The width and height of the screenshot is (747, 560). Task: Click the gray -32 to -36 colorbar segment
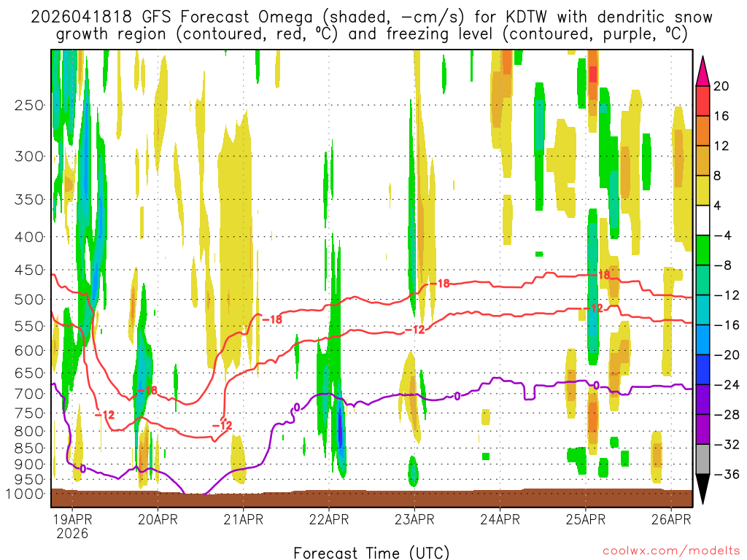click(x=703, y=459)
